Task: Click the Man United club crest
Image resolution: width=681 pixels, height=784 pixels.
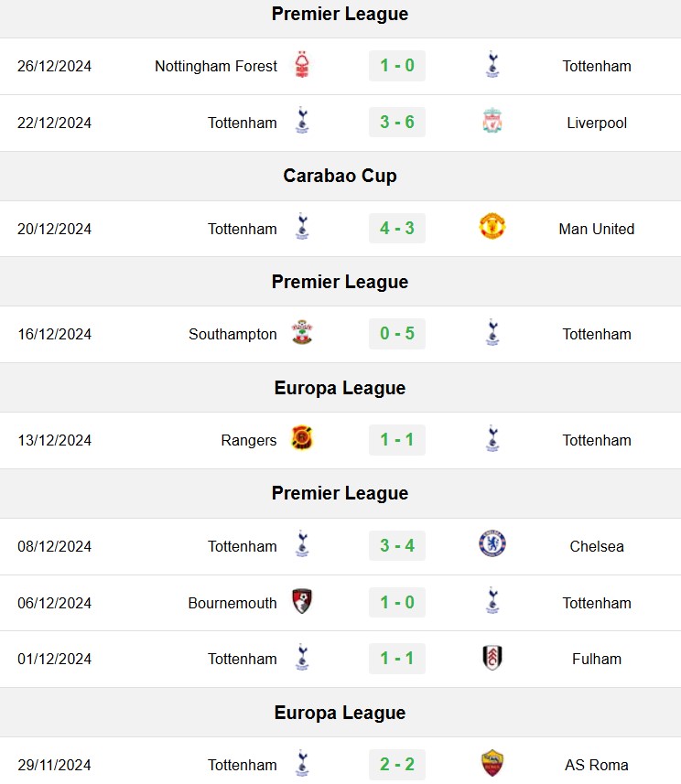Action: (492, 227)
